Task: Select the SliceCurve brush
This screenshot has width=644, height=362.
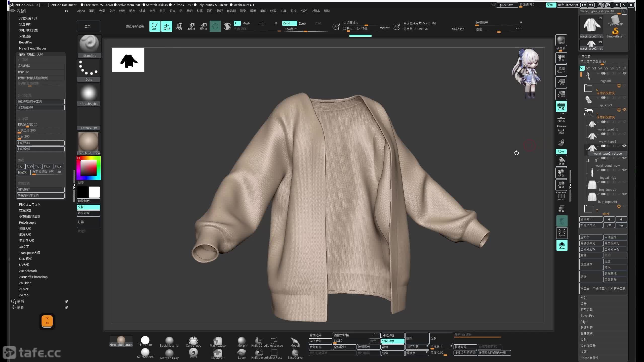Action: tap(295, 354)
